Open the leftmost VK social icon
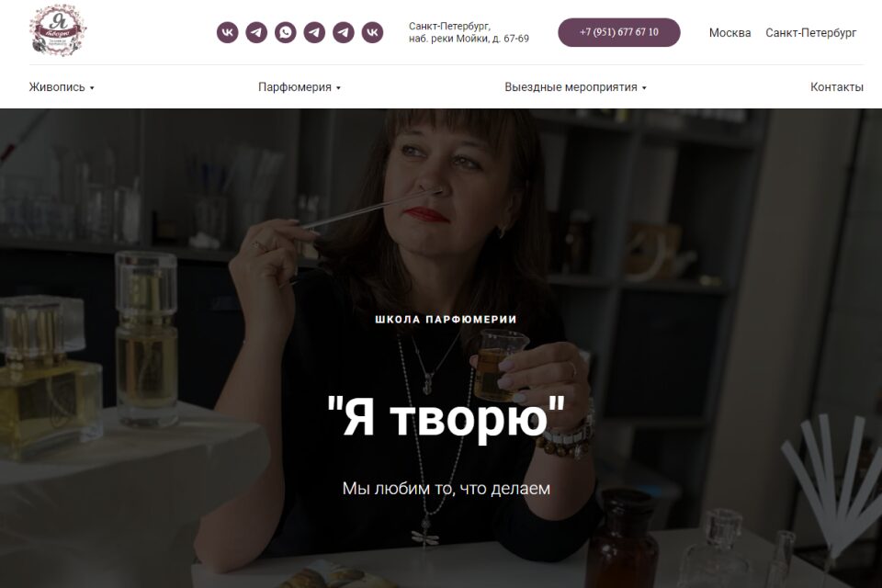Viewport: 882px width, 588px height. click(227, 32)
